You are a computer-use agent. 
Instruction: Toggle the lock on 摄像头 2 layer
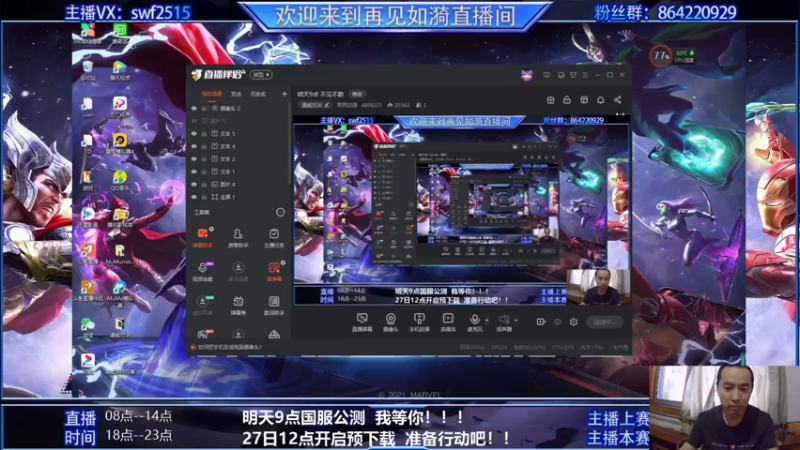pos(204,108)
